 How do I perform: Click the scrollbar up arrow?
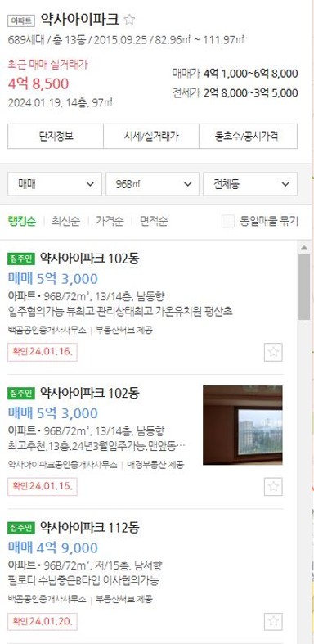coord(304,248)
